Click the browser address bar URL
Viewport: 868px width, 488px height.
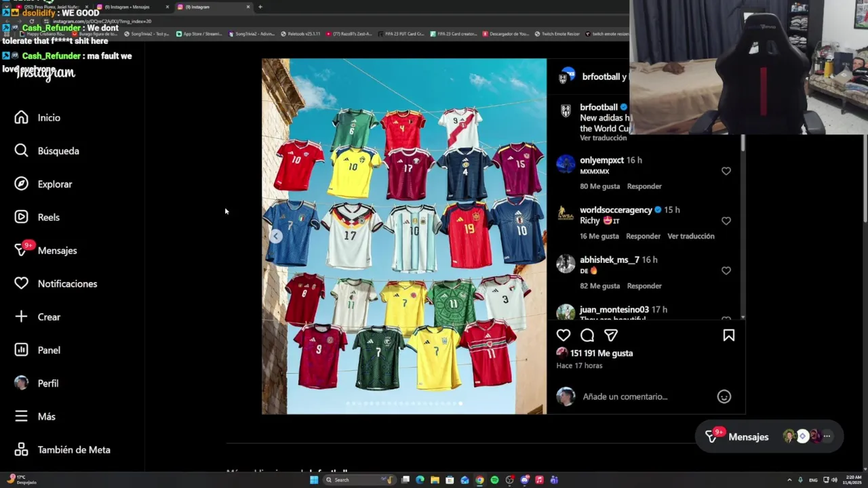click(x=102, y=22)
